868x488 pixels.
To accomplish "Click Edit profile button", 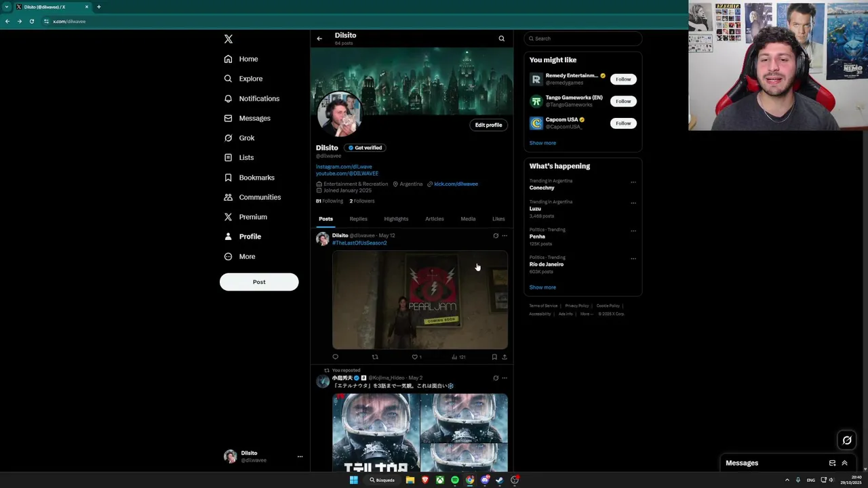I will coord(488,125).
